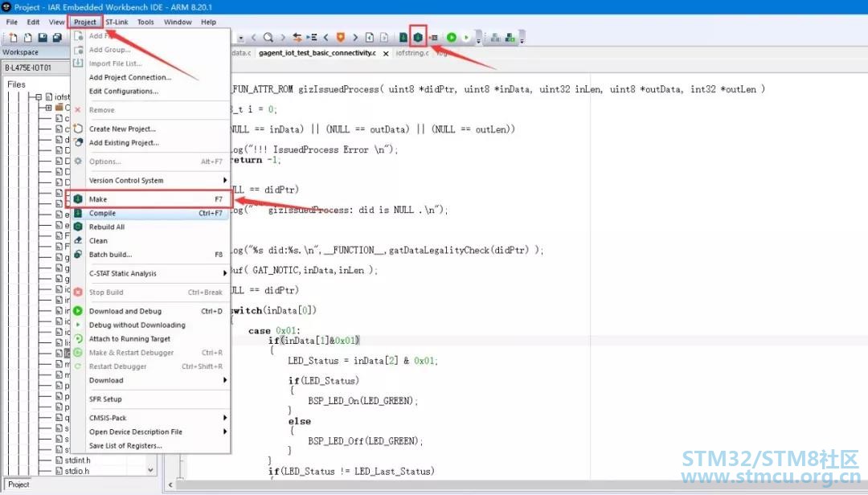Close the gagent_iot_test_basic_connectivity.c tab

[x=386, y=54]
